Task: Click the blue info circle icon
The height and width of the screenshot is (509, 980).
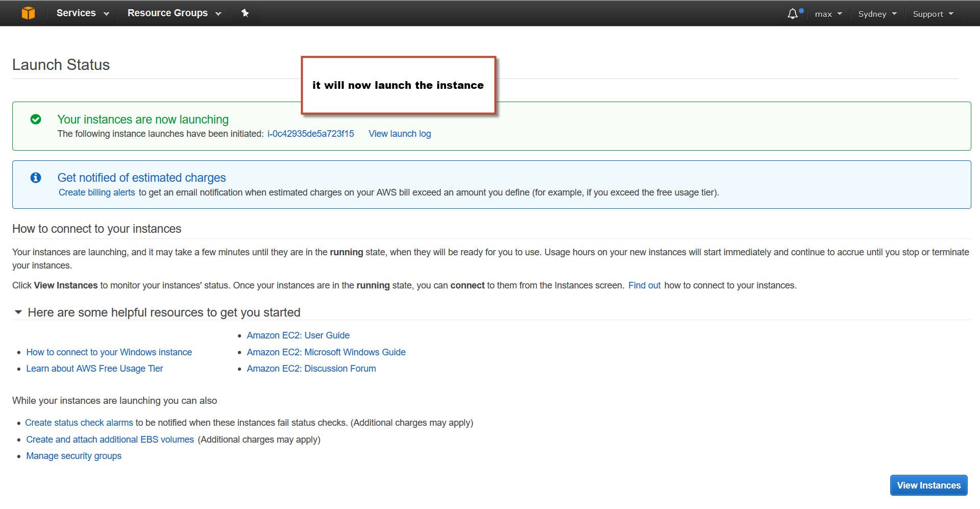Action: click(x=36, y=178)
